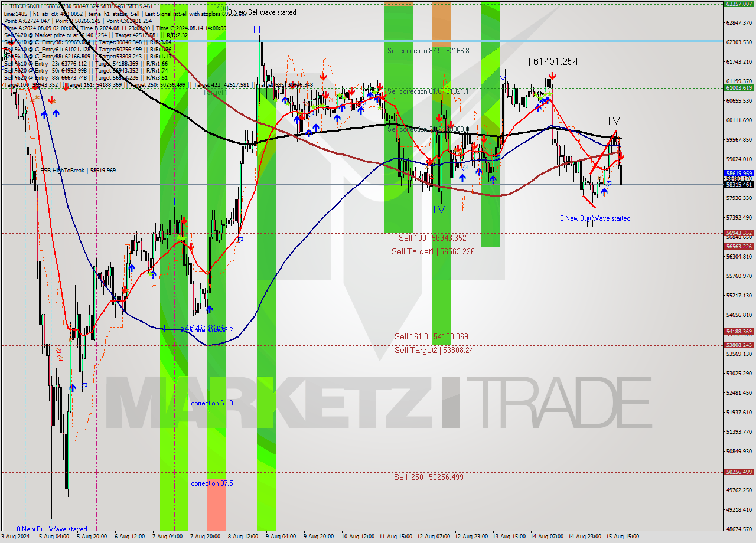
Task: Click the 48674.570 price axis value
Action: coord(738,529)
